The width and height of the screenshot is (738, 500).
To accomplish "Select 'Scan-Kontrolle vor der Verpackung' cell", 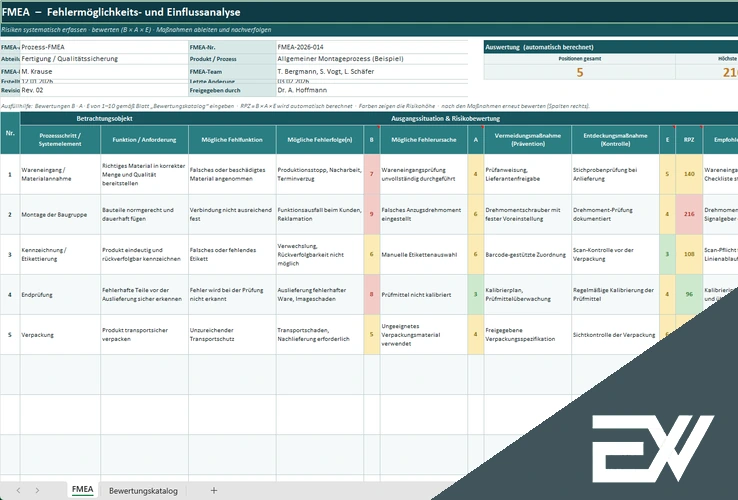I will [x=615, y=255].
